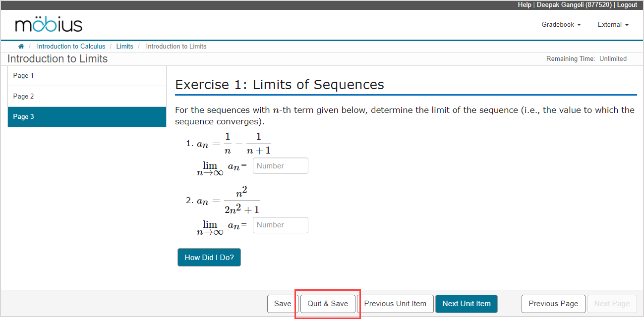Log out using the Logout link
The height and width of the screenshot is (319, 644).
point(627,4)
